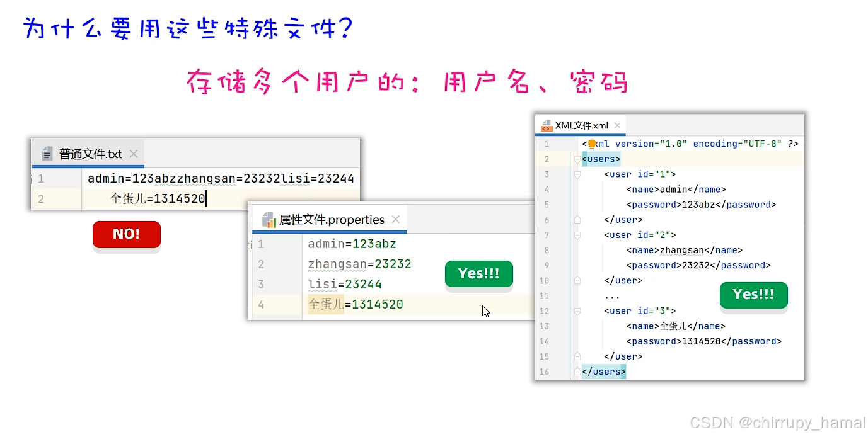The image size is (868, 437).
Task: Click the XML file icon on XML文件.xml tab
Action: 546,125
